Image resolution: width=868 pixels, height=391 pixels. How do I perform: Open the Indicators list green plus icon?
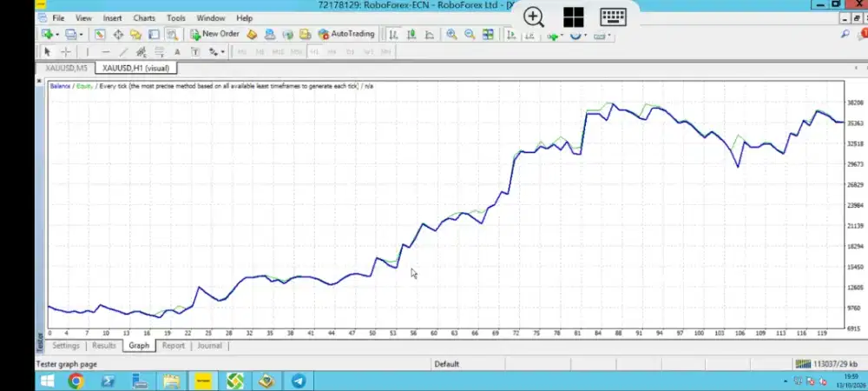tap(553, 36)
